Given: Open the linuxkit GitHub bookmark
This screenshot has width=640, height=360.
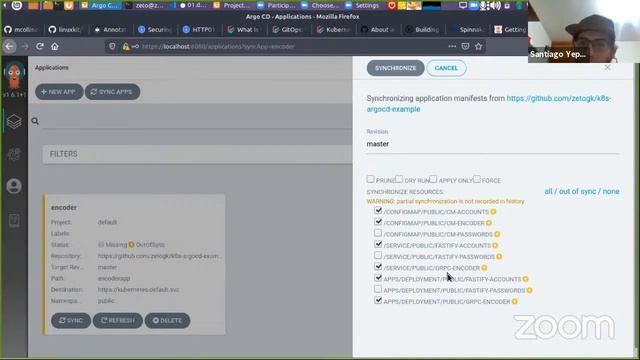Looking at the screenshot, I should [x=65, y=29].
